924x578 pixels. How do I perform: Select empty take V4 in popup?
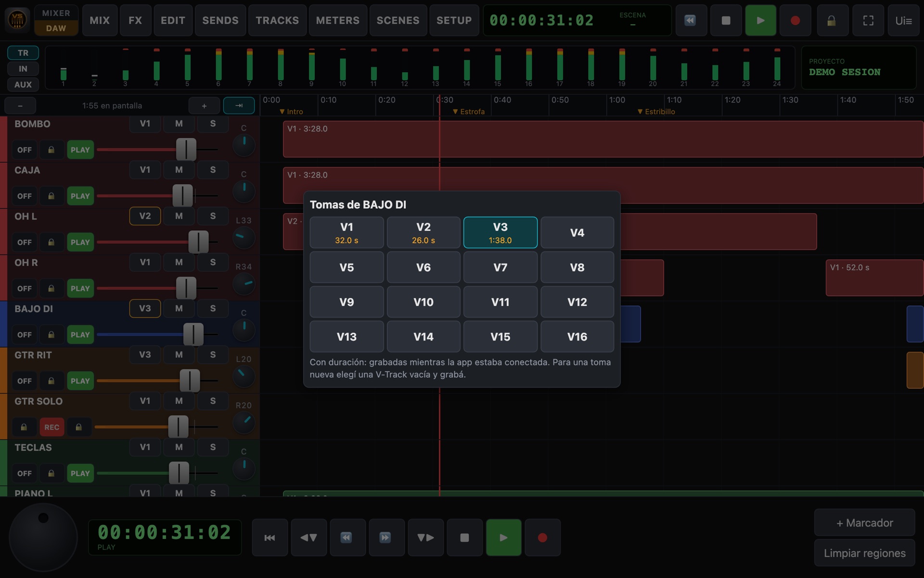tap(577, 233)
